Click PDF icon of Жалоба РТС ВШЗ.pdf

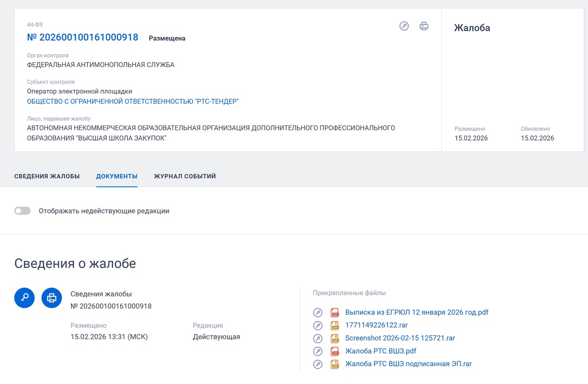(335, 351)
